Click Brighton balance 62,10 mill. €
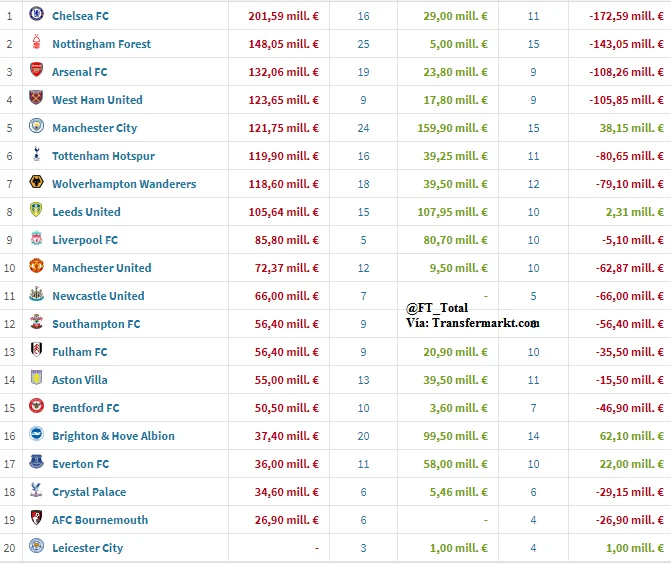Screen dimensions: 671x563 [x=631, y=436]
